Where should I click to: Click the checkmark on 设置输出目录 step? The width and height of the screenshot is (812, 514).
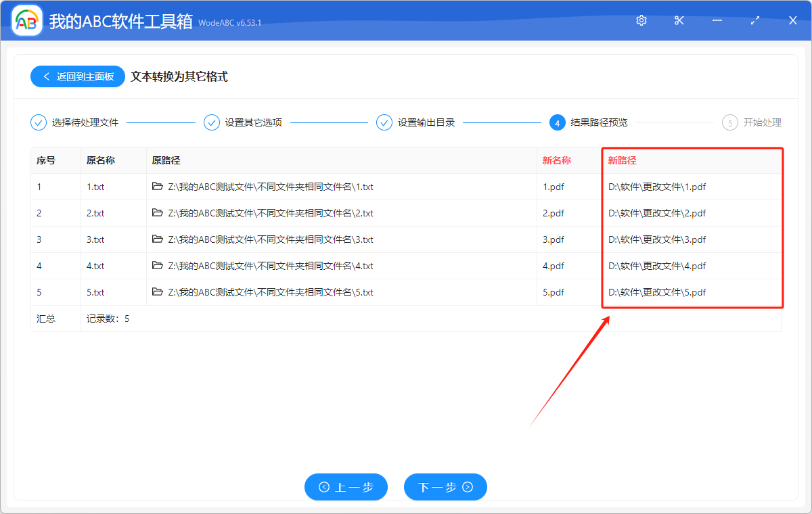pos(384,122)
